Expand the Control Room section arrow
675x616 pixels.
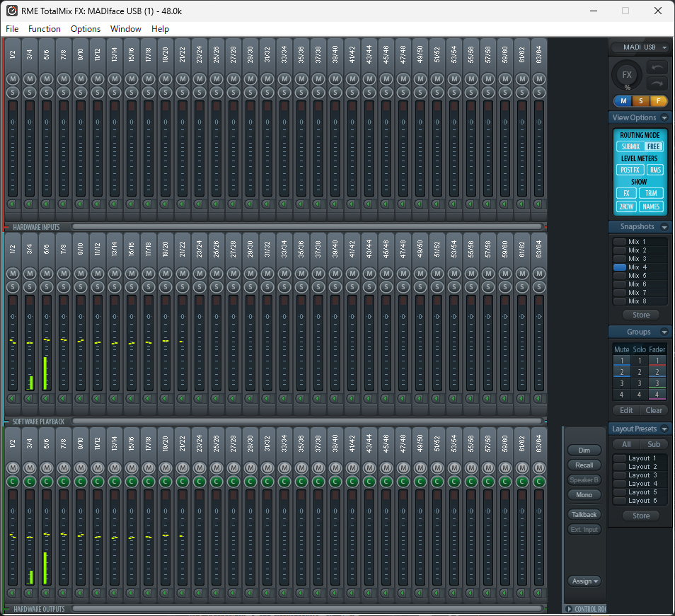coord(569,609)
